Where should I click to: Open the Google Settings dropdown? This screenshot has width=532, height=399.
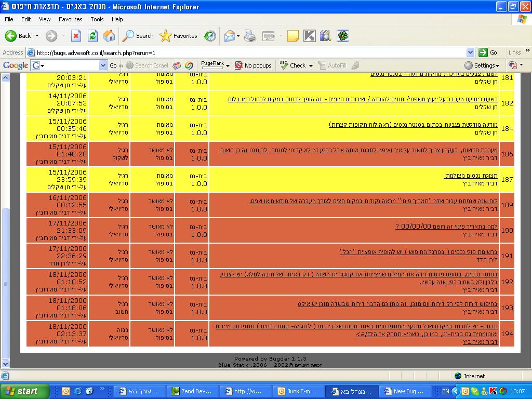[482, 65]
